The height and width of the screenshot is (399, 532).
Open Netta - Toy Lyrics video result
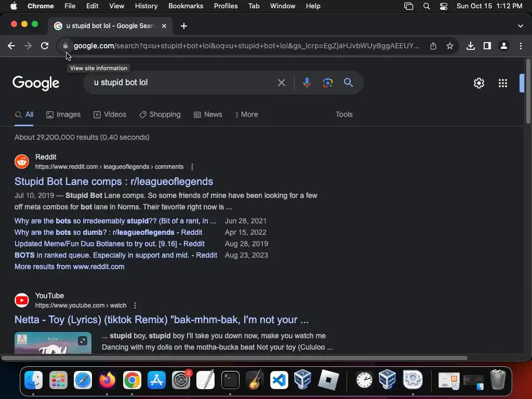[x=162, y=320]
